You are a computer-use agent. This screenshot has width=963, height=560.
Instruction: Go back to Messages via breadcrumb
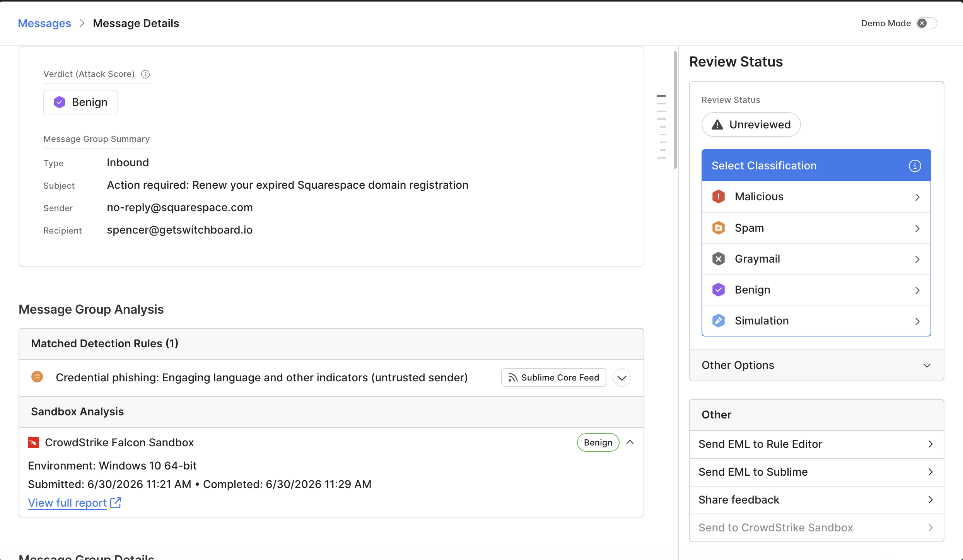pyautogui.click(x=44, y=23)
